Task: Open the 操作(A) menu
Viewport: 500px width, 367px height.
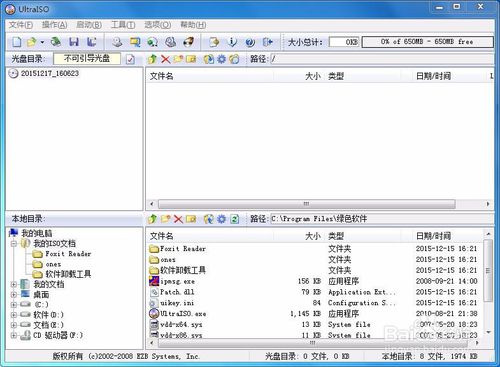Action: (x=55, y=25)
